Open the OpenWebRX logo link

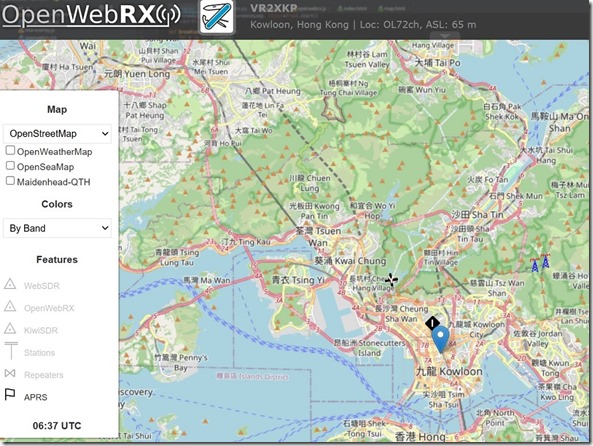(91, 15)
